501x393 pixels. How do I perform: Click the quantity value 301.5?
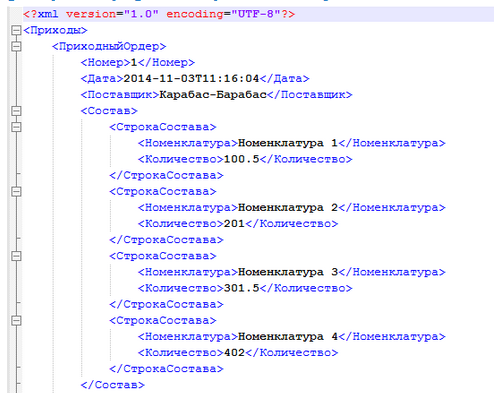pos(242,288)
